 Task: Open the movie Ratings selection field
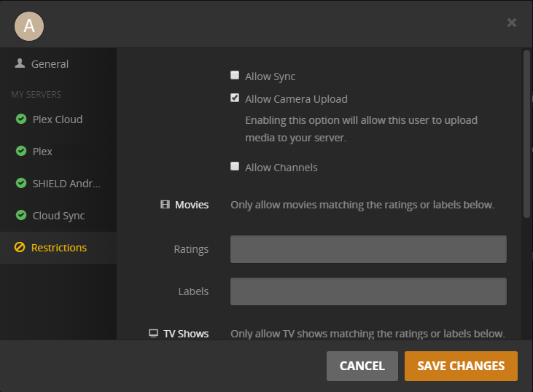368,249
